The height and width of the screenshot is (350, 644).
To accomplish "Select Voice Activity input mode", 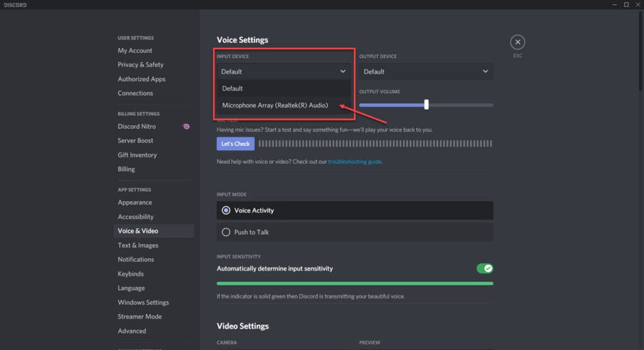I will 355,210.
